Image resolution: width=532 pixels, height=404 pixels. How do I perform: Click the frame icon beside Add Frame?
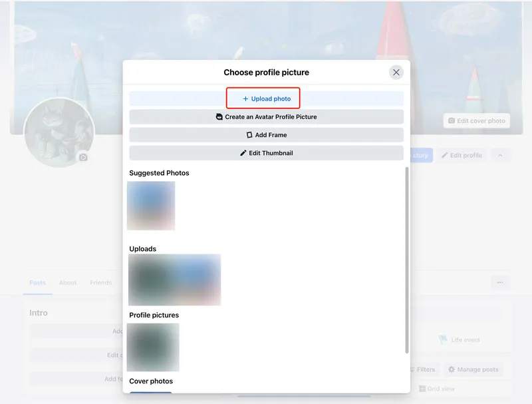pos(249,135)
